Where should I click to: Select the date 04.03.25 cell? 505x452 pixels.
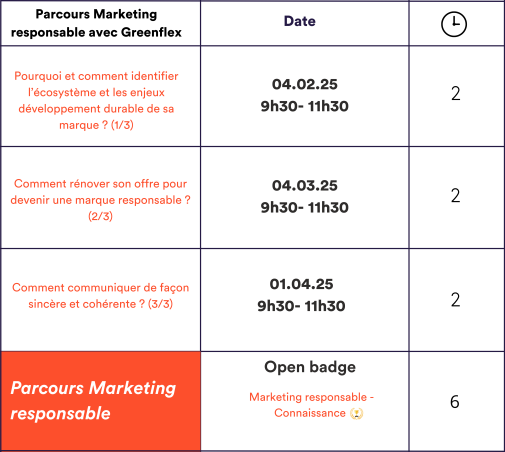click(x=305, y=185)
